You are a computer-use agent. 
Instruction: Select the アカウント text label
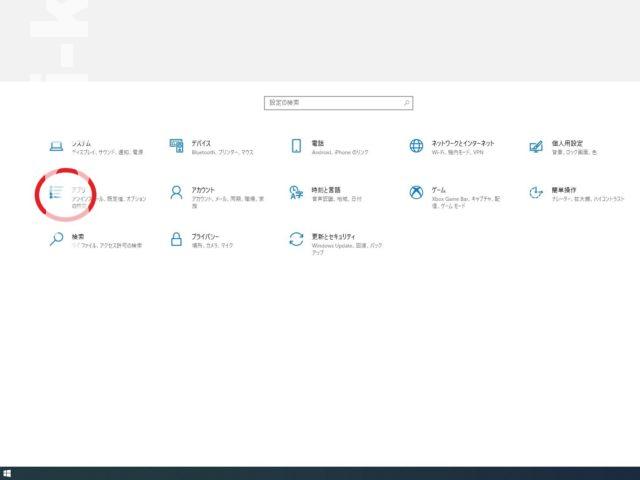pos(203,188)
